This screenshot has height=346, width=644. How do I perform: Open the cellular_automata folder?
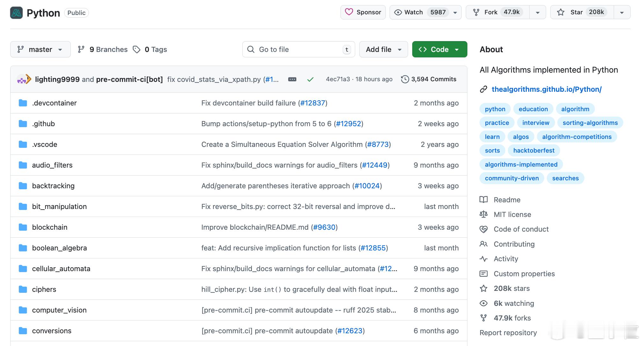click(x=61, y=269)
